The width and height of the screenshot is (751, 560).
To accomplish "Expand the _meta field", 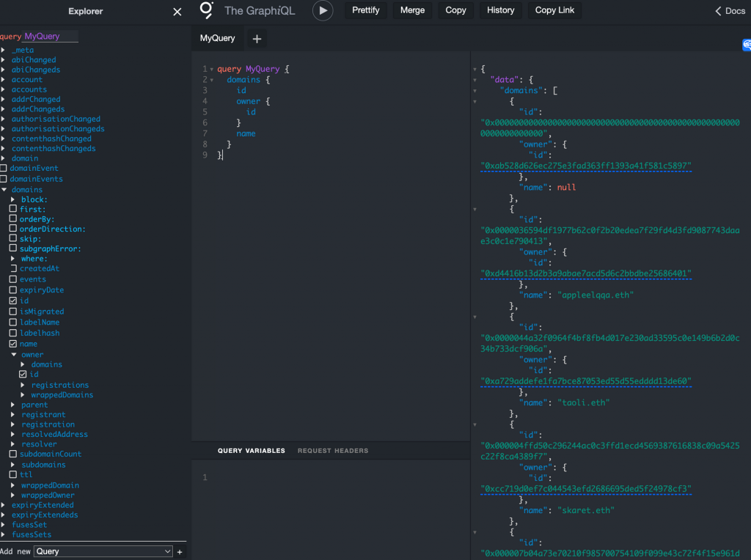I will point(3,50).
